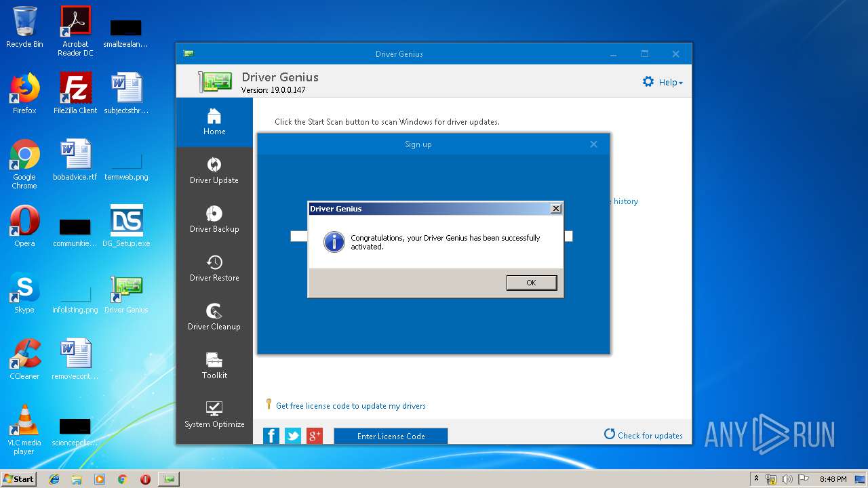Close the Driver Genius message box
This screenshot has height=488, width=868.
pos(556,209)
